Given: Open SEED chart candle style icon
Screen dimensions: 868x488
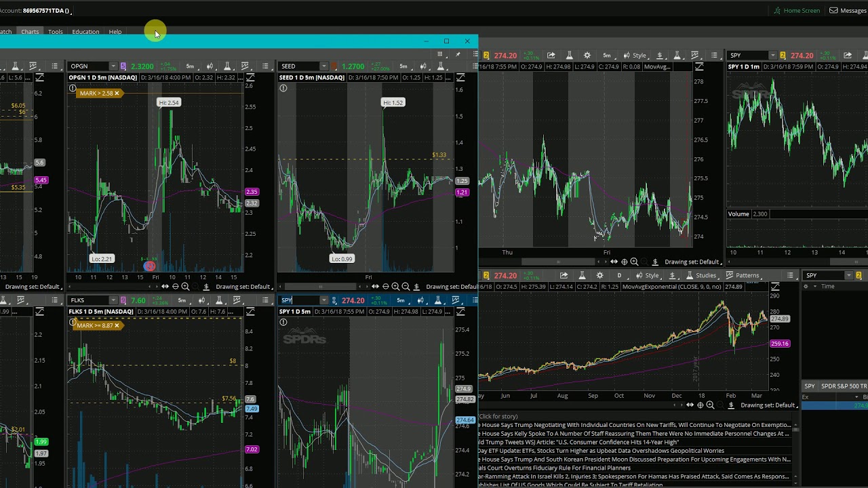Looking at the screenshot, I should pos(424,66).
